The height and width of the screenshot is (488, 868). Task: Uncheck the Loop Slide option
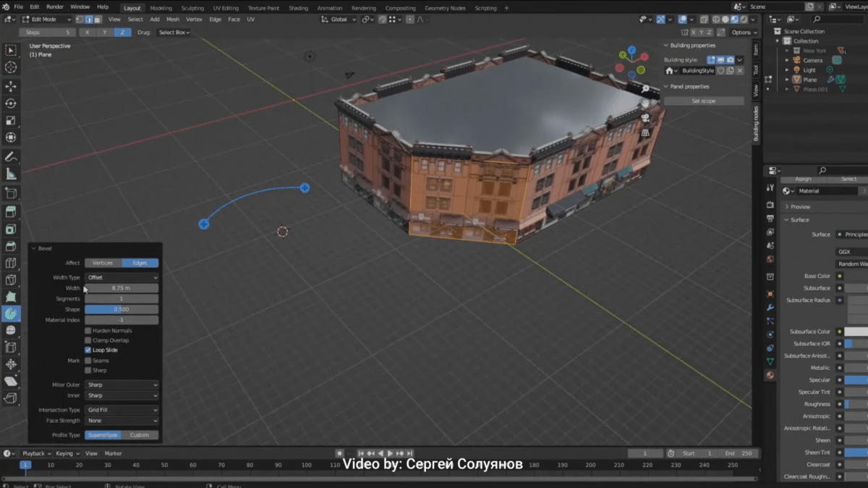pos(88,350)
